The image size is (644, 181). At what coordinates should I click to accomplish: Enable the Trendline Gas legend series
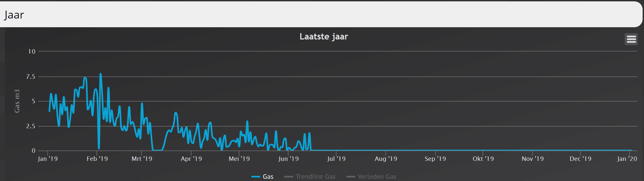coord(310,177)
